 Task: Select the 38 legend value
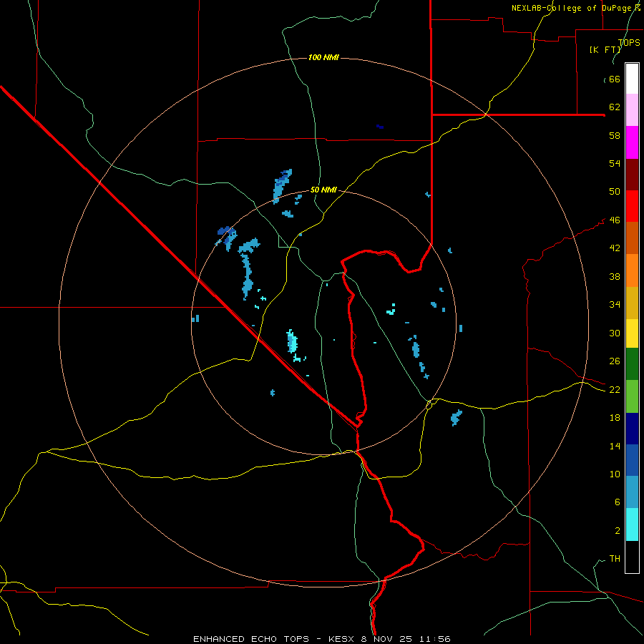615,276
